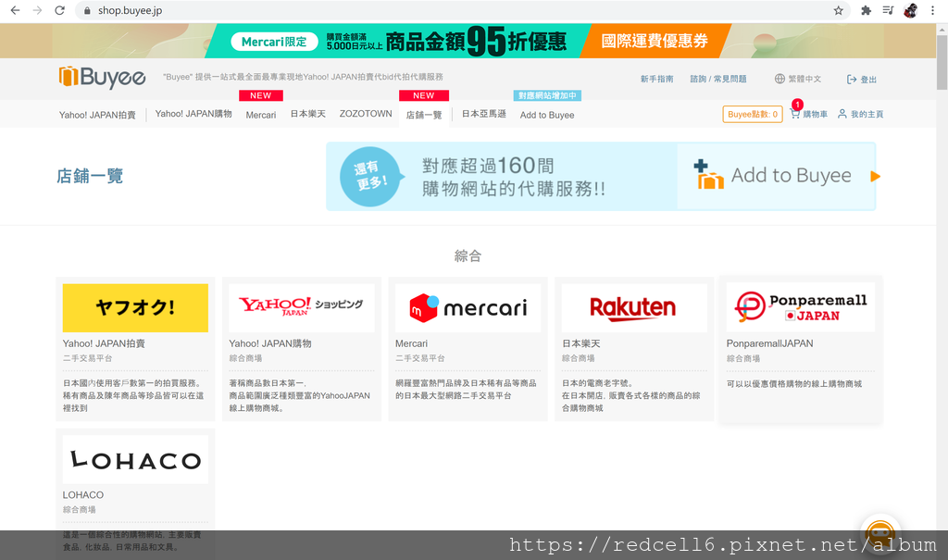948x560 pixels.
Task: Click the site lock icon in address bar
Action: [87, 10]
